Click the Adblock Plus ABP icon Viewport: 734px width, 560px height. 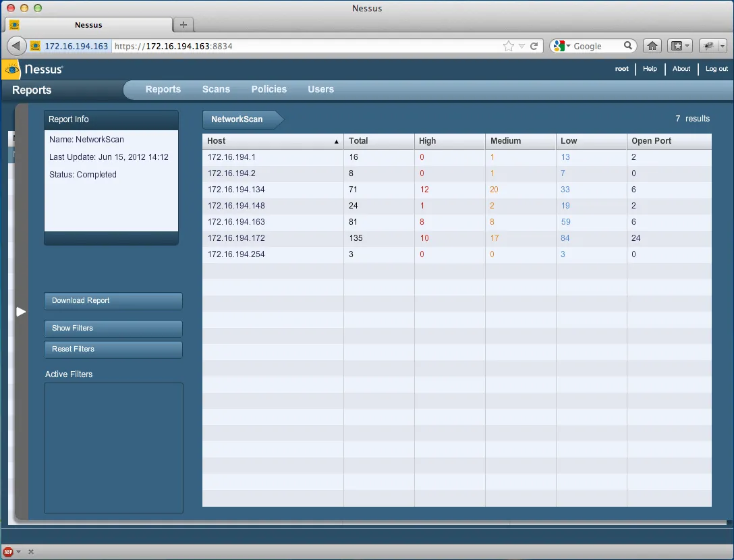click(x=7, y=551)
